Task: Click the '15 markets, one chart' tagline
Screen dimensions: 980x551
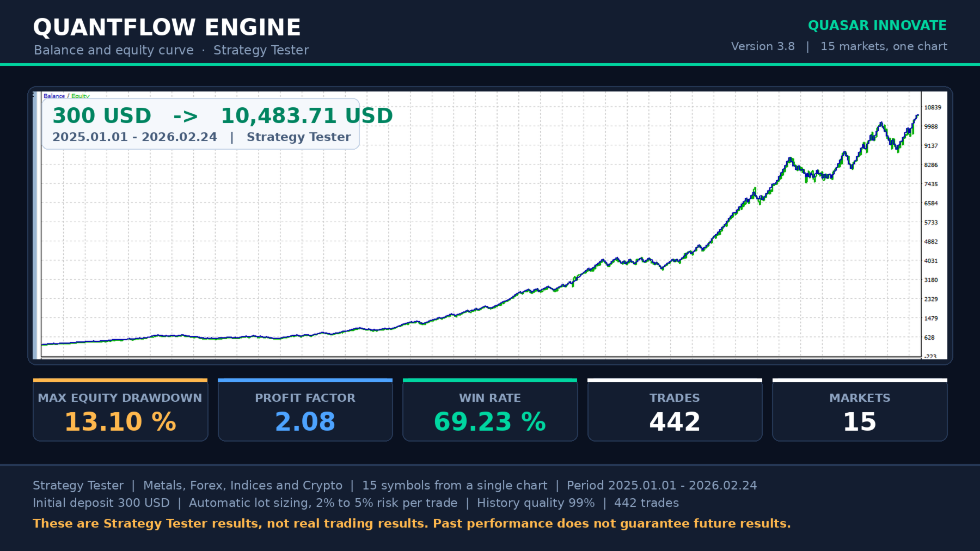Action: tap(884, 46)
